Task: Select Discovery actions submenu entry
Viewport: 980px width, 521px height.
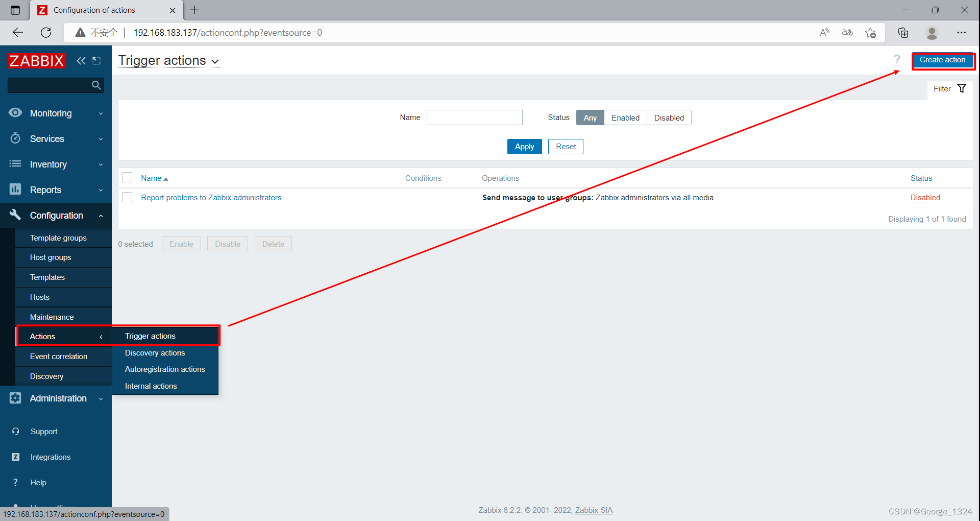Action: 165,353
